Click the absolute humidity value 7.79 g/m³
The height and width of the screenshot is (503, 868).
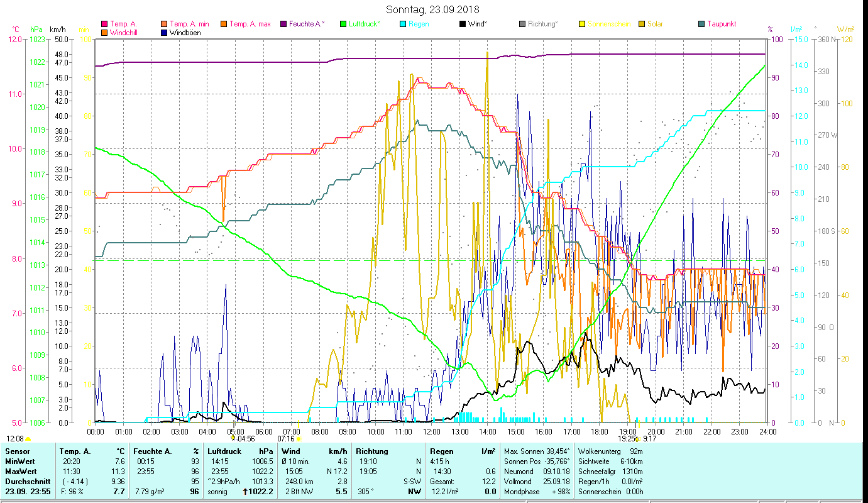[150, 492]
